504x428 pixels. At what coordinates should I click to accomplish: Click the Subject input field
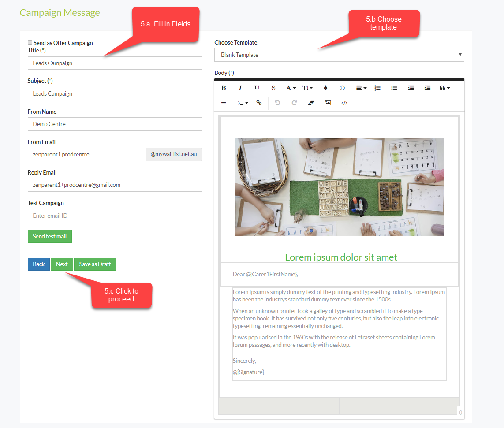[115, 94]
